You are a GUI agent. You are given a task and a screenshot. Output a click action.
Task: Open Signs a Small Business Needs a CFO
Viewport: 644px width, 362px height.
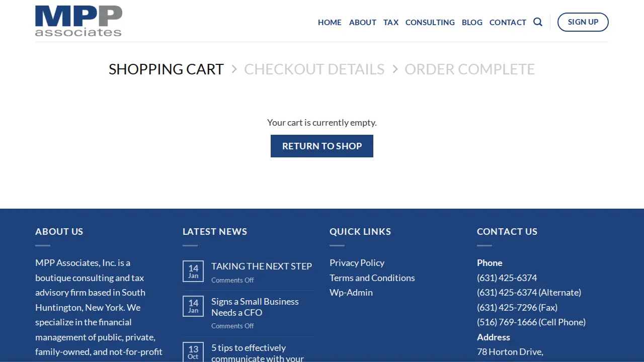point(255,307)
